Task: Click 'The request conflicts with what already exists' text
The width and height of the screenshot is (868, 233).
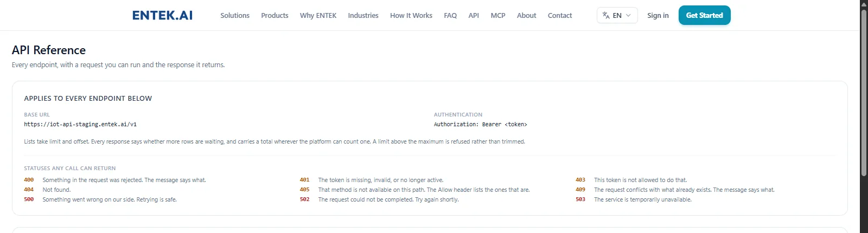Action: (684, 190)
